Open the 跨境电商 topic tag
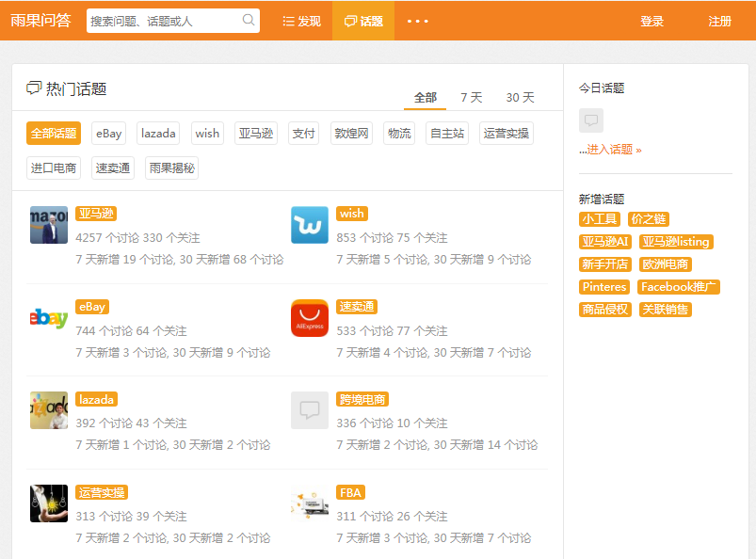The image size is (756, 559). [362, 400]
